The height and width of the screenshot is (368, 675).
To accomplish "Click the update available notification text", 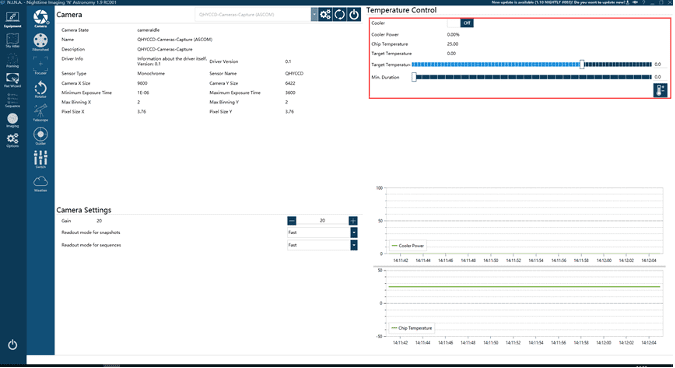I will [x=558, y=3].
